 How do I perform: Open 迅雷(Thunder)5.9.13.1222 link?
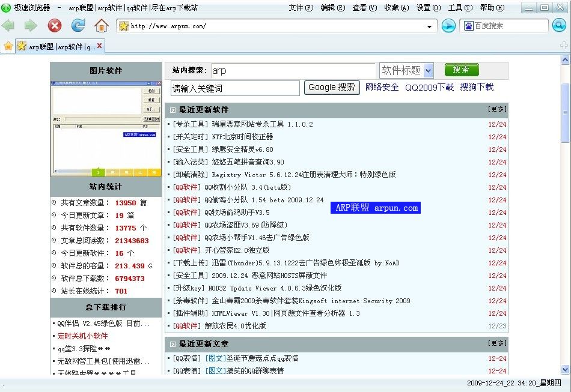pyautogui.click(x=305, y=263)
